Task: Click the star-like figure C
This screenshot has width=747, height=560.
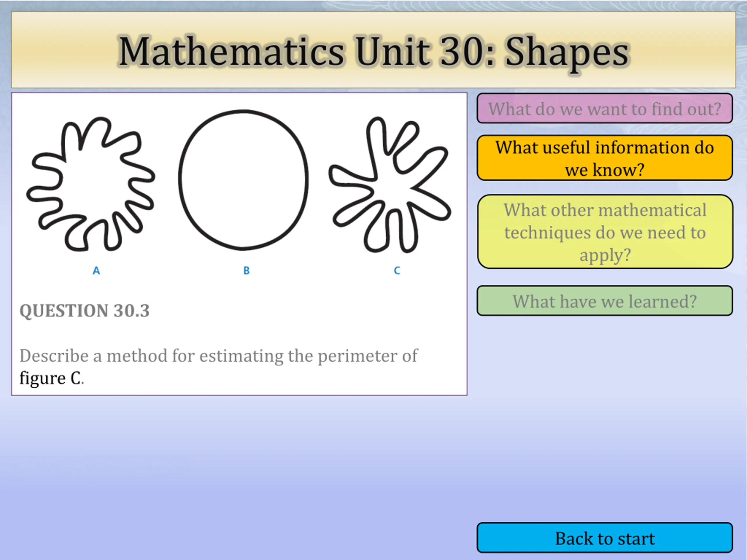Action: point(390,185)
